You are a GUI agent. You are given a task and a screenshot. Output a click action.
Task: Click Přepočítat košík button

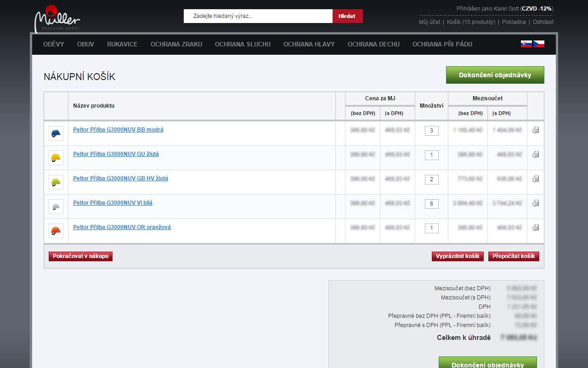514,256
